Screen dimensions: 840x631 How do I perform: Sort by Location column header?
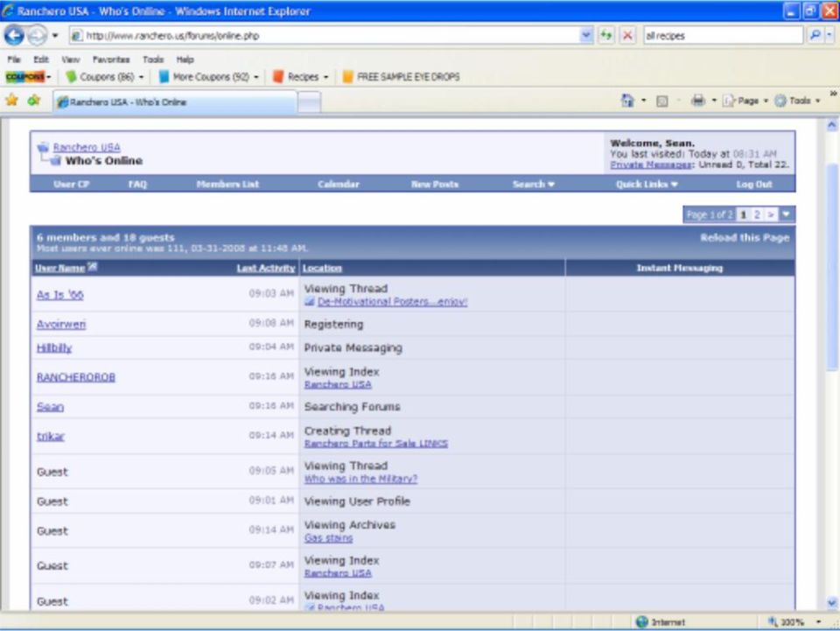322,268
